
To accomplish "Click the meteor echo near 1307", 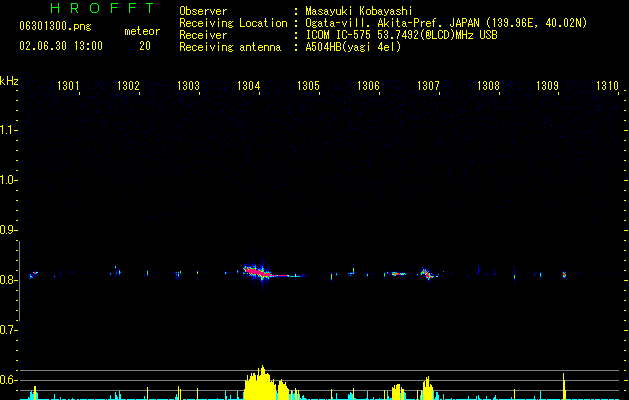I will (428, 274).
